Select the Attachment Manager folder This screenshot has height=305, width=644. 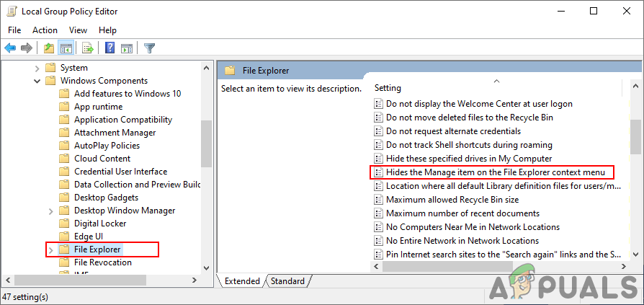[x=115, y=133]
